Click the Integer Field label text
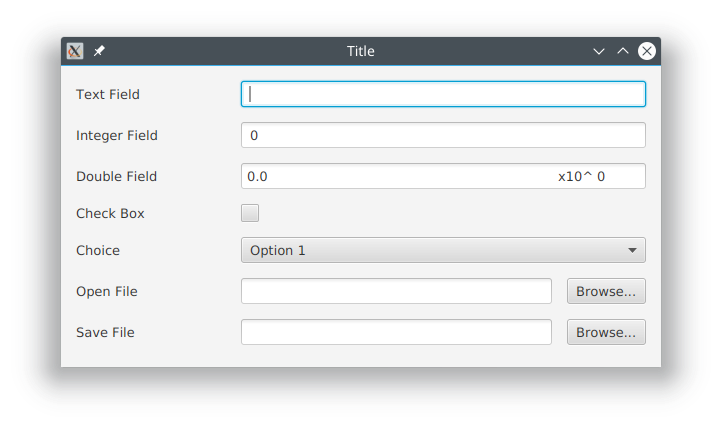 coord(117,136)
